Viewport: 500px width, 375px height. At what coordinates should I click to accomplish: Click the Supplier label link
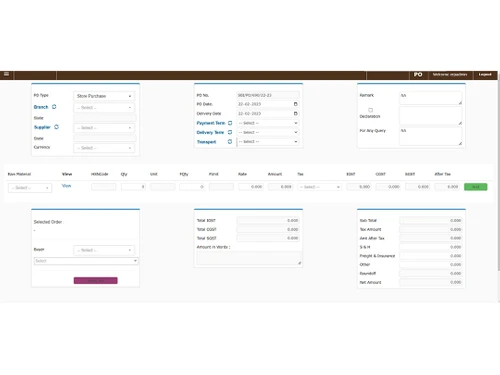(x=42, y=127)
